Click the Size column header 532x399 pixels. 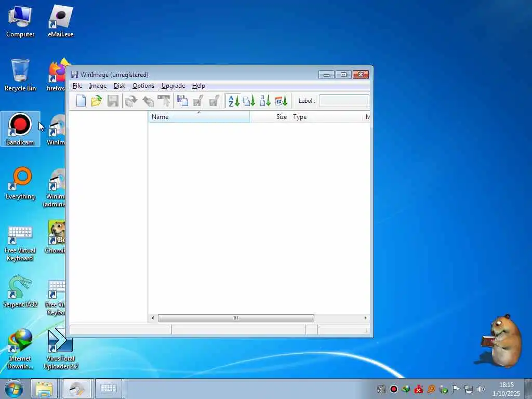tap(270, 117)
